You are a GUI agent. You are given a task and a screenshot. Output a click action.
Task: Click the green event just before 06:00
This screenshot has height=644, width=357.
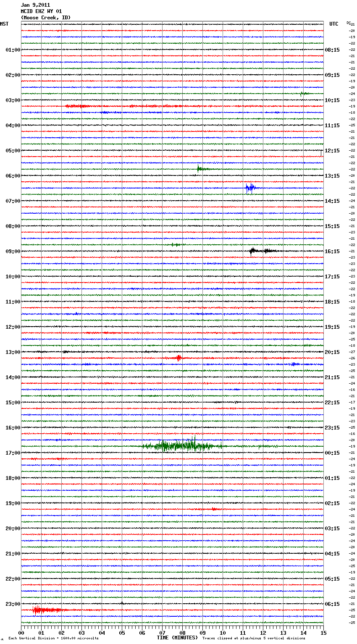tap(205, 169)
